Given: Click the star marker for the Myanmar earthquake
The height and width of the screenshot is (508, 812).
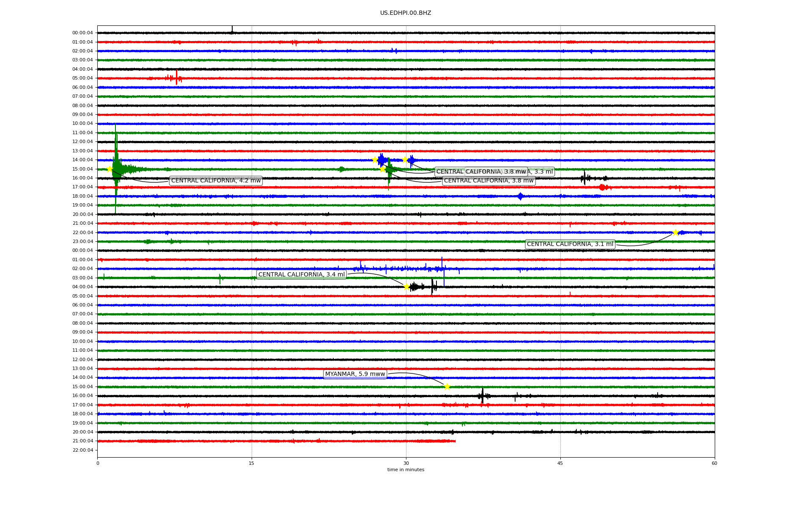Looking at the screenshot, I should pyautogui.click(x=447, y=387).
